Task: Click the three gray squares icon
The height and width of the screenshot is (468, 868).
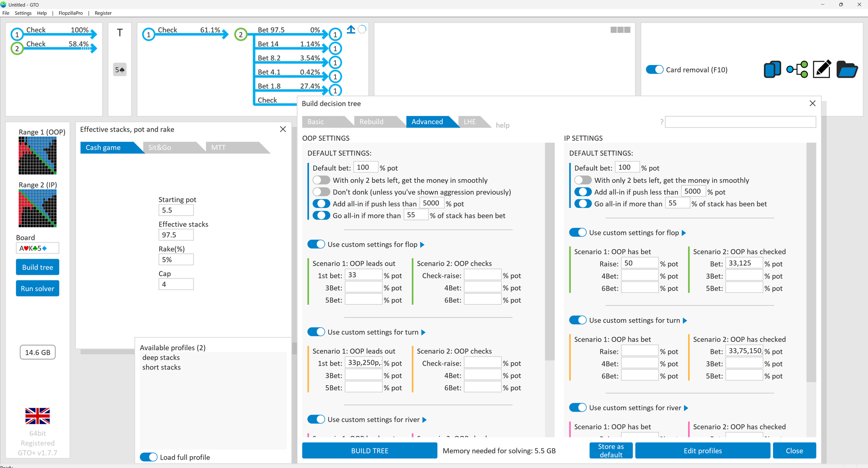Action: 620,30
